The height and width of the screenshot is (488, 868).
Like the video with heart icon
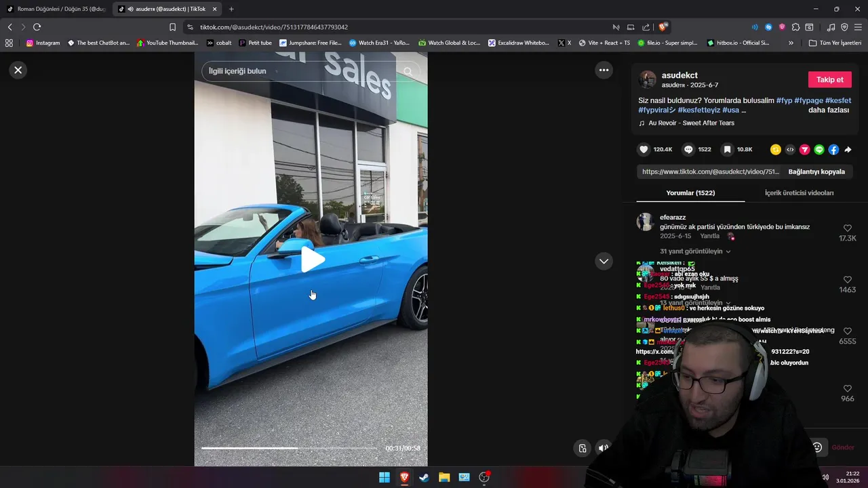pos(644,149)
